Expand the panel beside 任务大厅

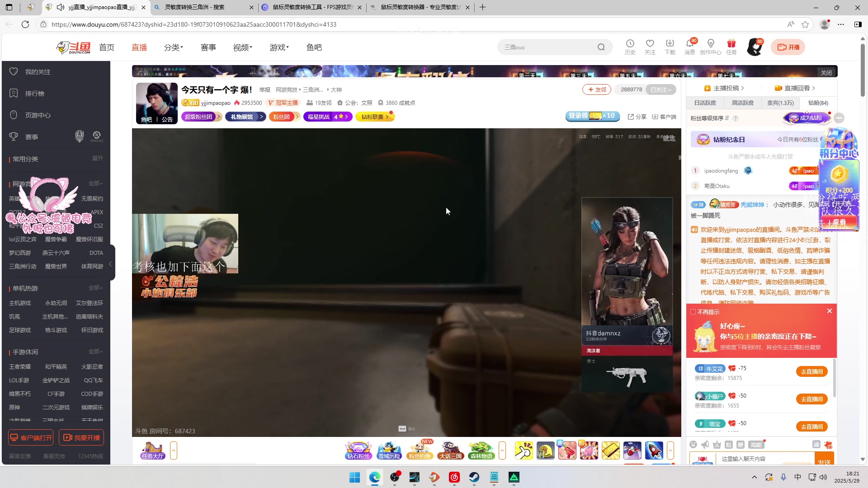(x=174, y=450)
